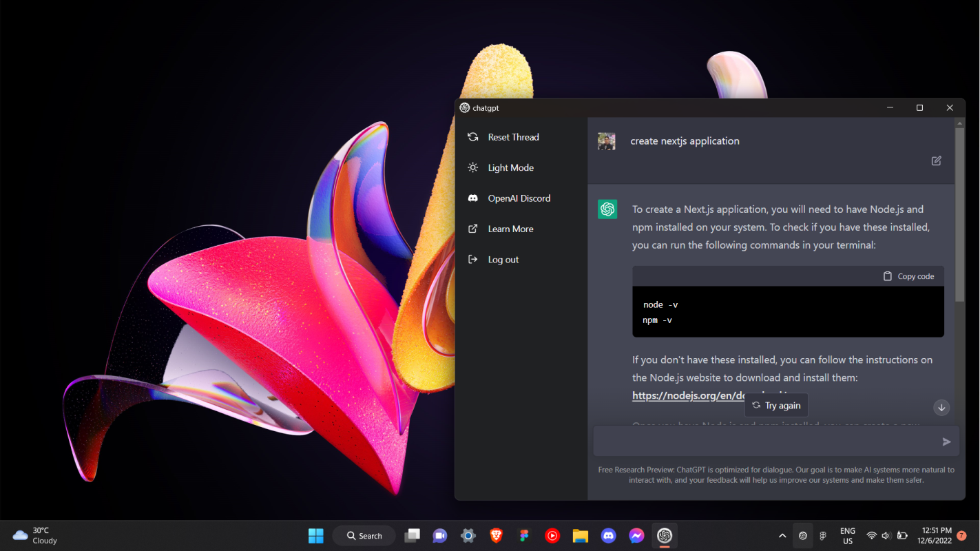Maximize the chatgpt window
This screenshot has width=980, height=551.
(919, 108)
